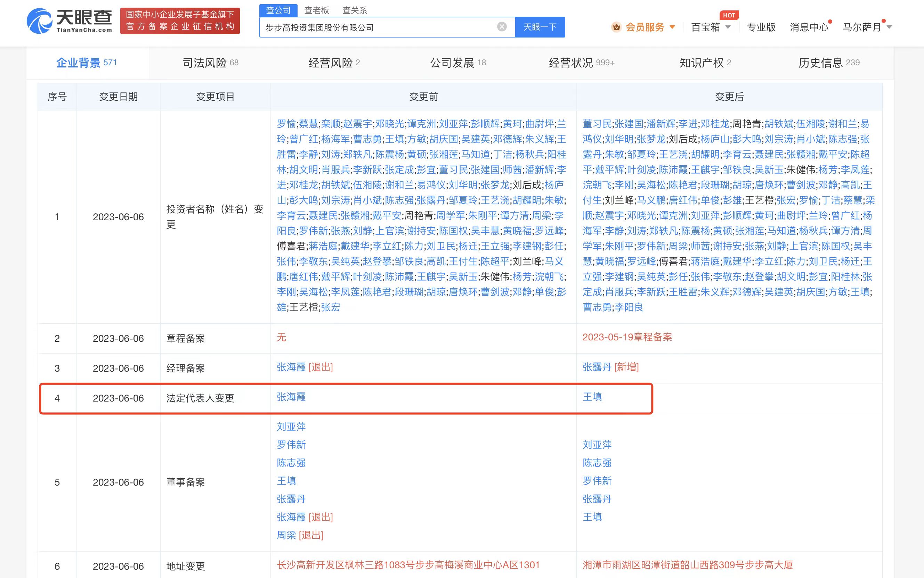Screen dimensions: 924x578
Task: Click 张海霞 [退出] in the 经理备案 row
Action: (305, 367)
